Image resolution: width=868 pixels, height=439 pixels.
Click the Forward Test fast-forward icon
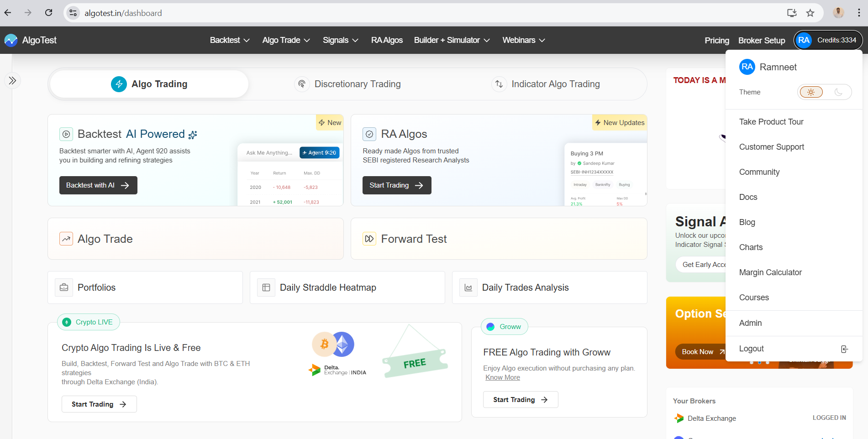(369, 239)
